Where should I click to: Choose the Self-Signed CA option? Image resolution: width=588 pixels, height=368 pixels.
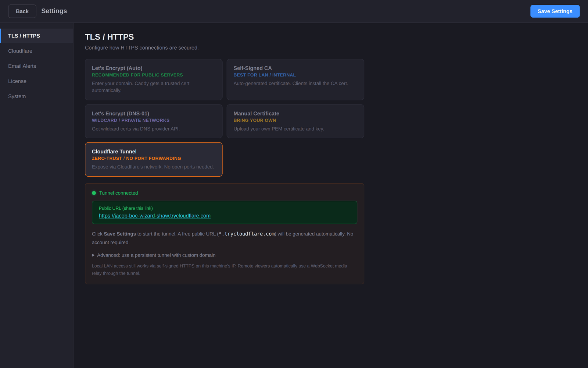[x=295, y=79]
